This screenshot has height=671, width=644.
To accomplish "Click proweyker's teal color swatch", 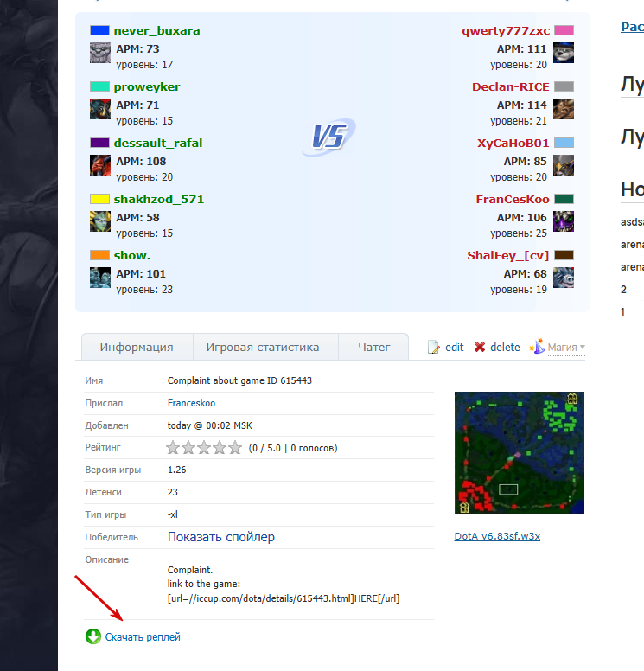I will click(99, 86).
